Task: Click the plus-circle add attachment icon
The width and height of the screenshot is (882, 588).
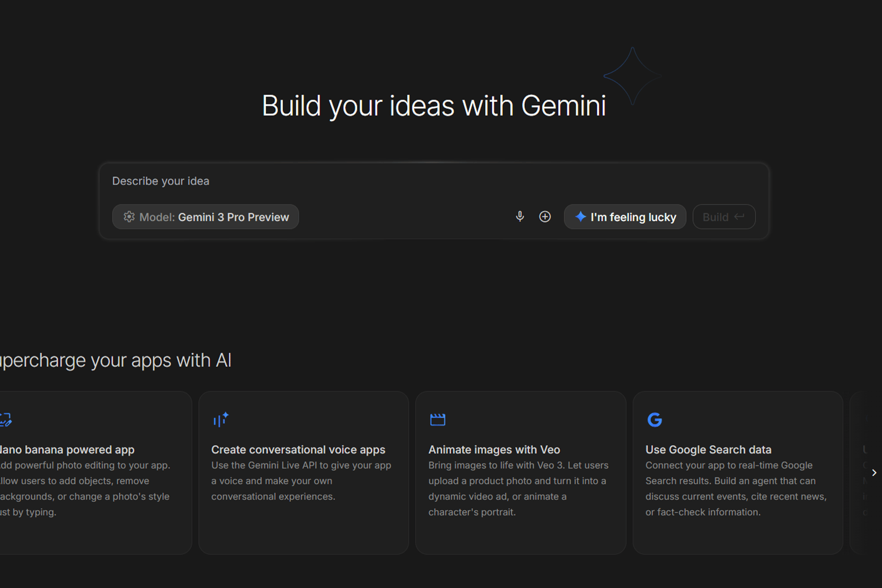Action: click(545, 216)
